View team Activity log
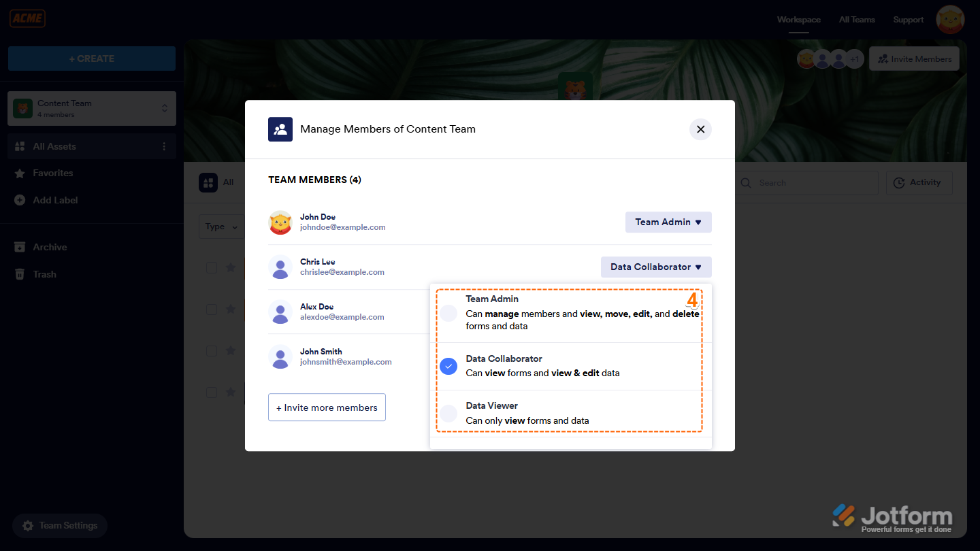The image size is (980, 551). pos(919,182)
